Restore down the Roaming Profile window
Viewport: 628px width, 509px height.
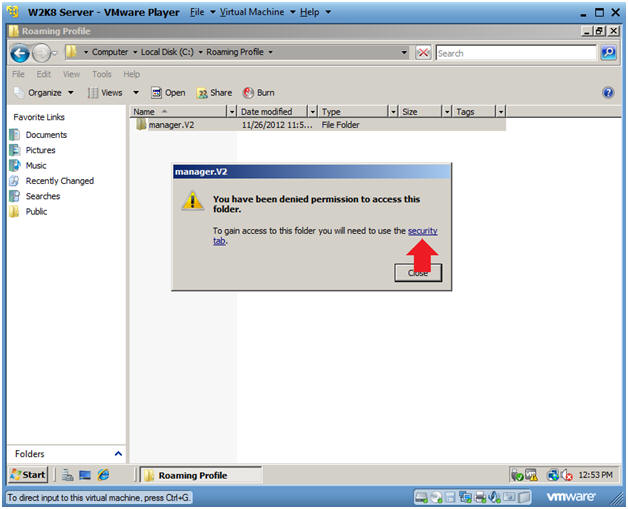pyautogui.click(x=600, y=31)
